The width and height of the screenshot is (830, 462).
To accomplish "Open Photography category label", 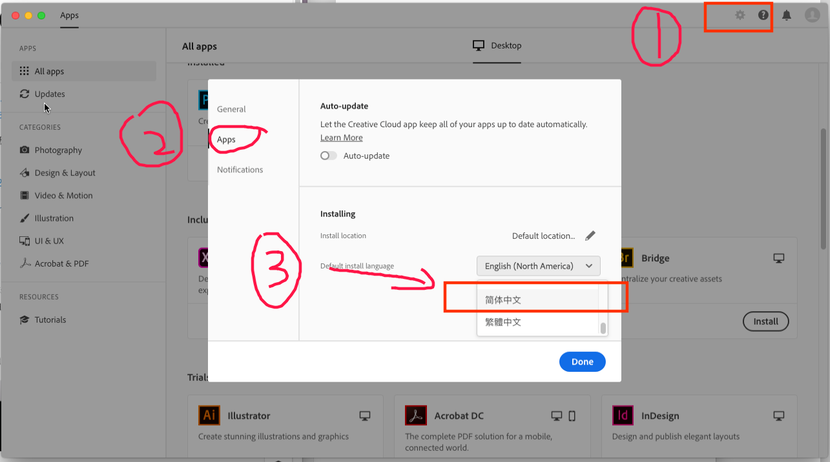I will 58,150.
